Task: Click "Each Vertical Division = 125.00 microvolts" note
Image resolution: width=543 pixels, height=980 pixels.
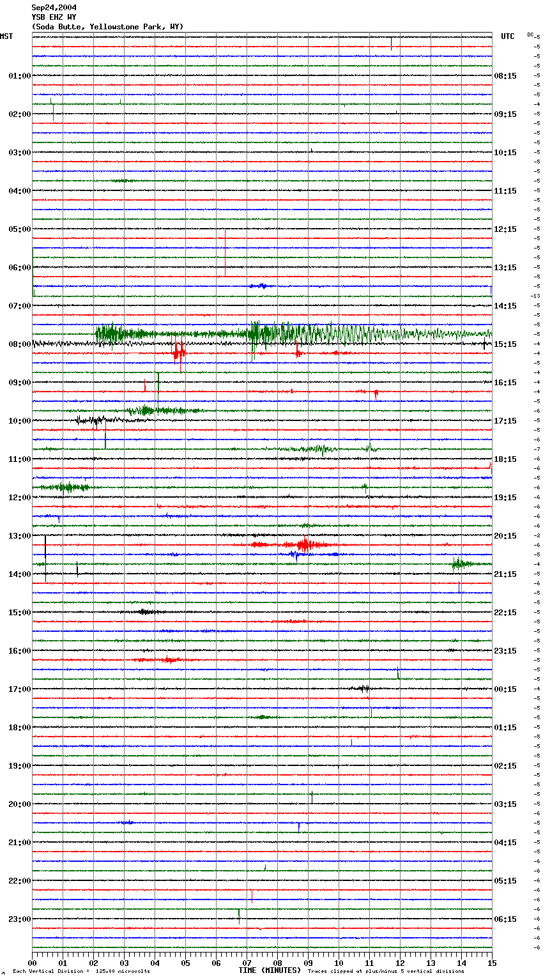Action: 81,972
